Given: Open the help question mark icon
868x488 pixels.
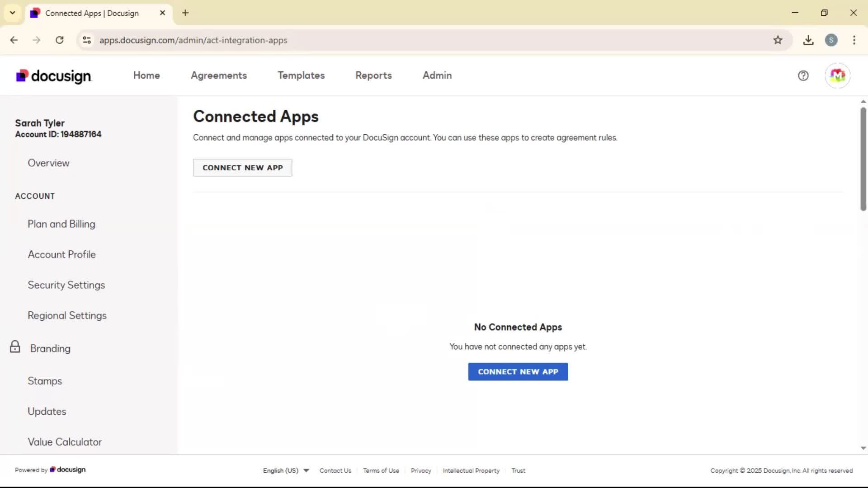Looking at the screenshot, I should point(803,75).
